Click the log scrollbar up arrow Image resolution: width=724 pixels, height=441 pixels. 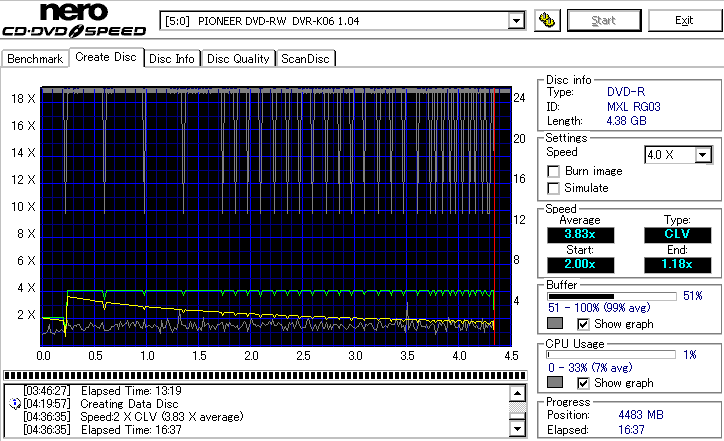(x=517, y=393)
